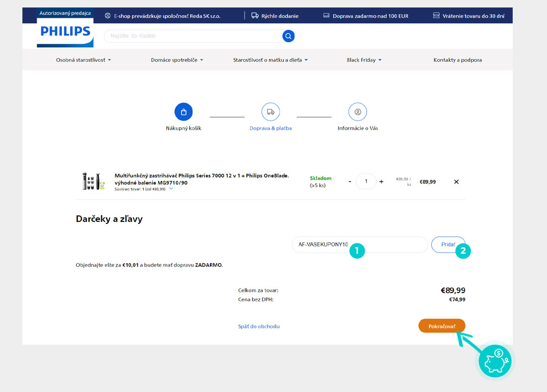This screenshot has height=392, width=547.
Task: Click the Doprava & platba truck step icon
Action: point(271,112)
